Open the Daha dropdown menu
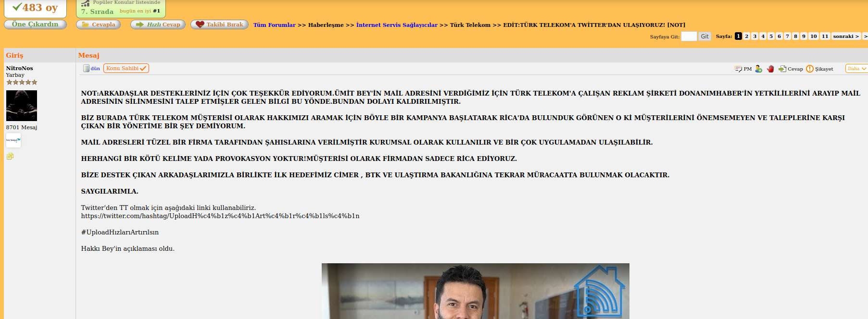The width and height of the screenshot is (868, 319). pos(856,69)
